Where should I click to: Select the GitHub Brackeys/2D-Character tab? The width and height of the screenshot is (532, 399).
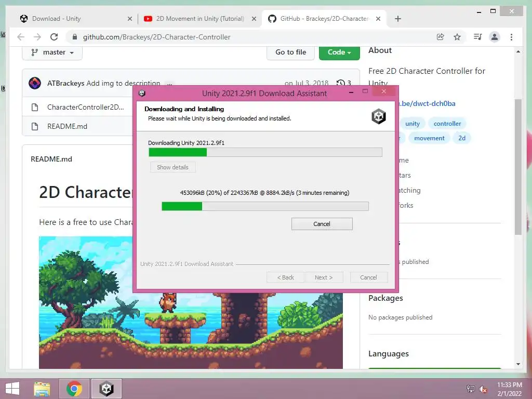coord(324,19)
